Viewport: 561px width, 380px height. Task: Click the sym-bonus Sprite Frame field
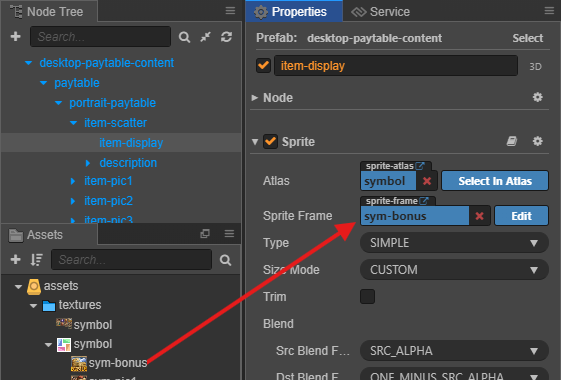(x=415, y=216)
